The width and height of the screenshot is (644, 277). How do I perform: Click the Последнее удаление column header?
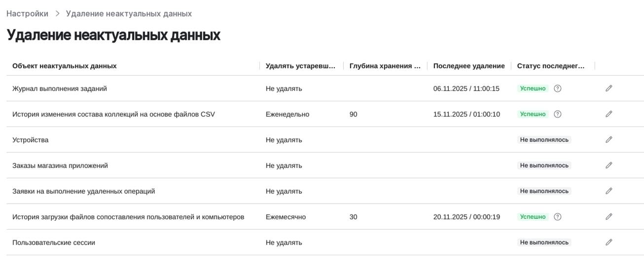click(x=469, y=66)
